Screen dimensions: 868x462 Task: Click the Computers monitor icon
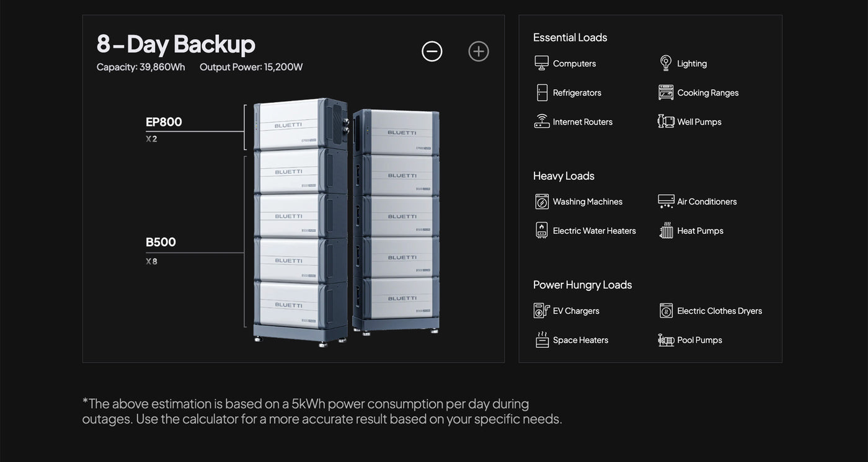pos(542,63)
